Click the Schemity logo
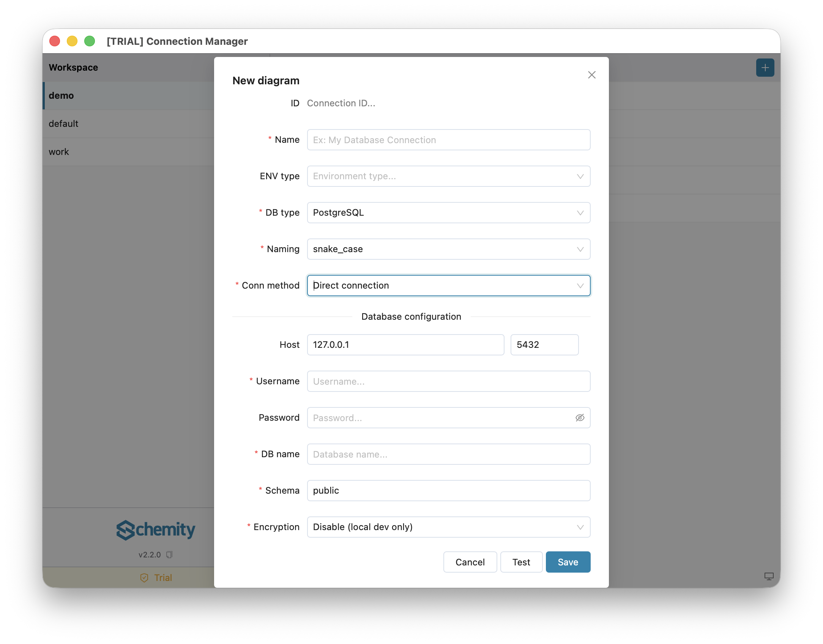Image resolution: width=823 pixels, height=644 pixels. coord(156,530)
